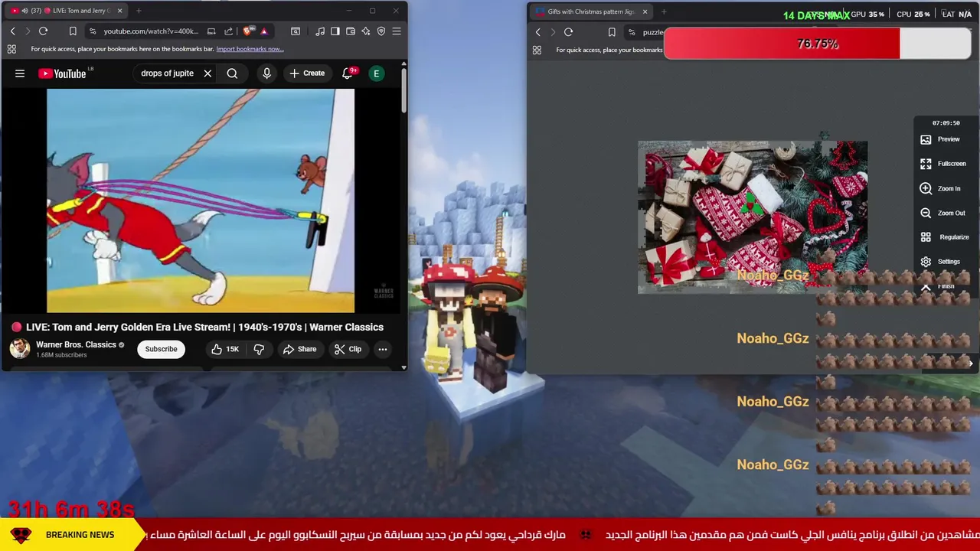Reload the puzzle page
The height and width of the screenshot is (551, 980).
click(568, 32)
